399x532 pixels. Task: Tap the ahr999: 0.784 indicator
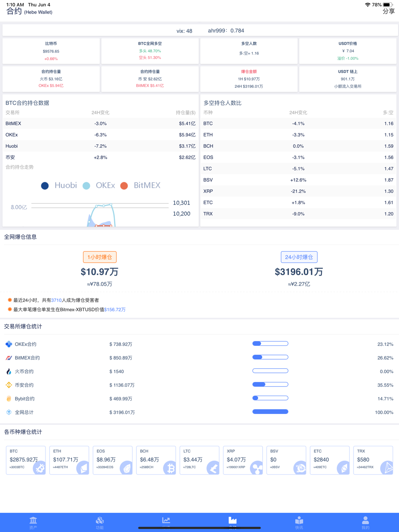(x=226, y=31)
